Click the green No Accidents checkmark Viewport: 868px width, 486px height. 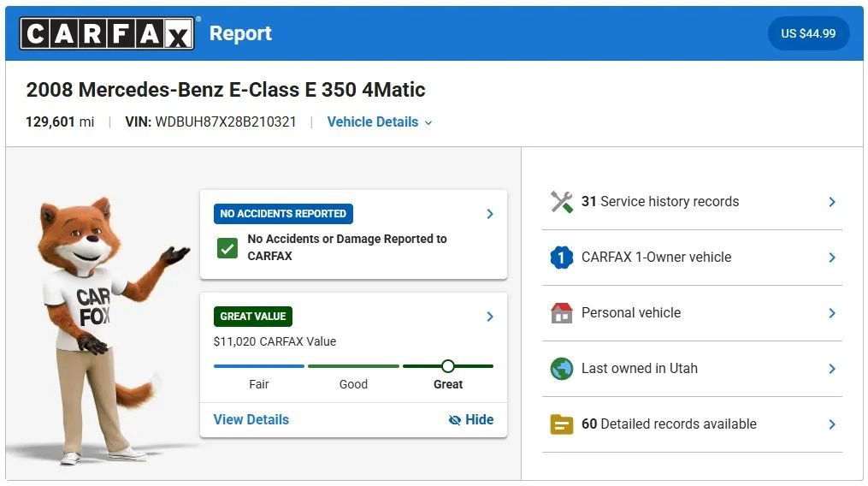[227, 248]
